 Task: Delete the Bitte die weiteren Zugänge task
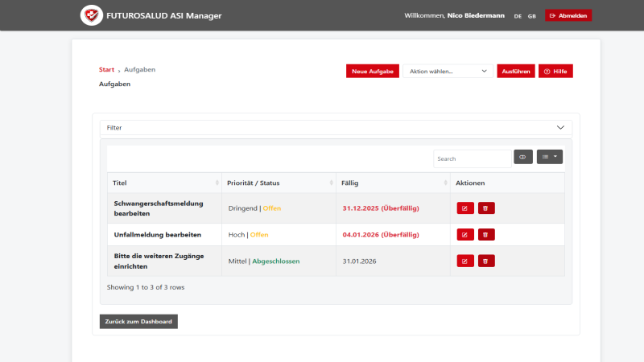click(x=486, y=261)
